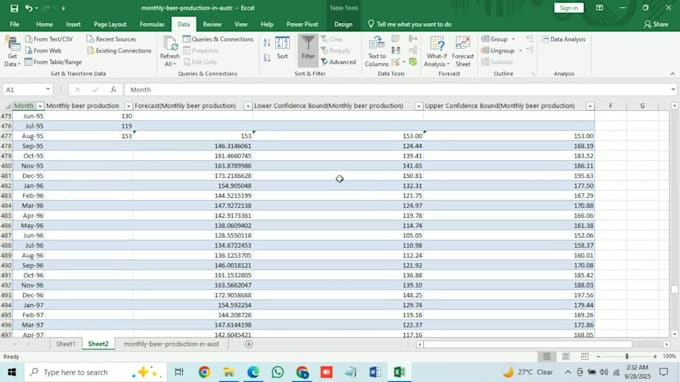Viewport: 680px width, 382px height.
Task: Open the Power Pivot tab
Action: pyautogui.click(x=302, y=24)
